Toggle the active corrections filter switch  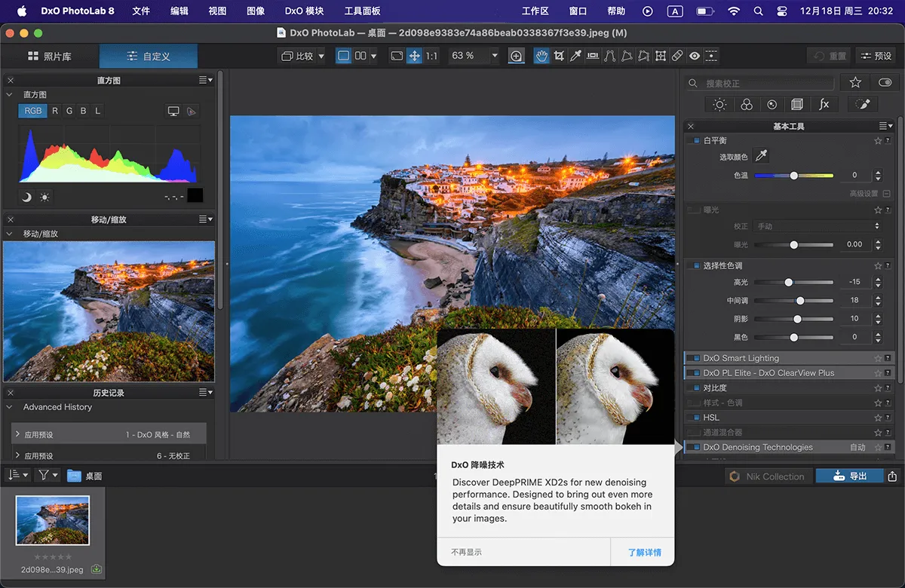pyautogui.click(x=885, y=83)
